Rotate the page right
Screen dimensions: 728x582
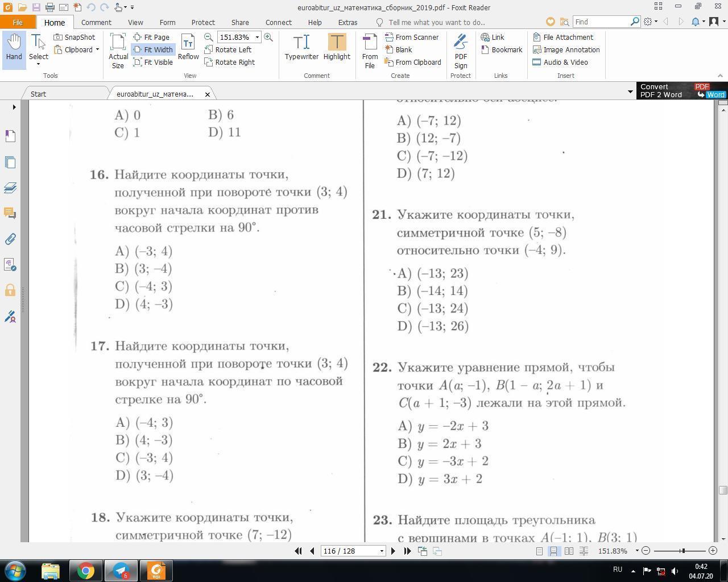point(230,62)
